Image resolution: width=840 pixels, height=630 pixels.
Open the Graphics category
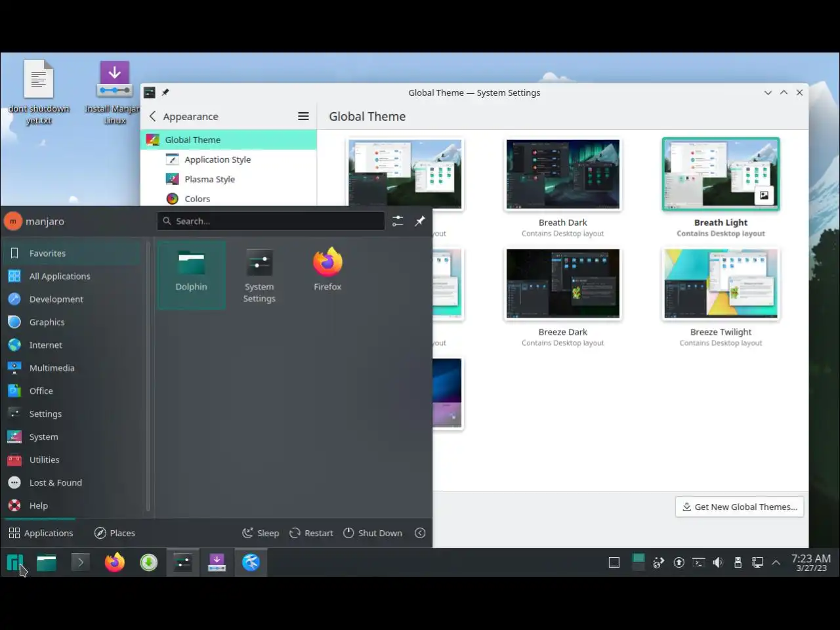click(x=72, y=322)
